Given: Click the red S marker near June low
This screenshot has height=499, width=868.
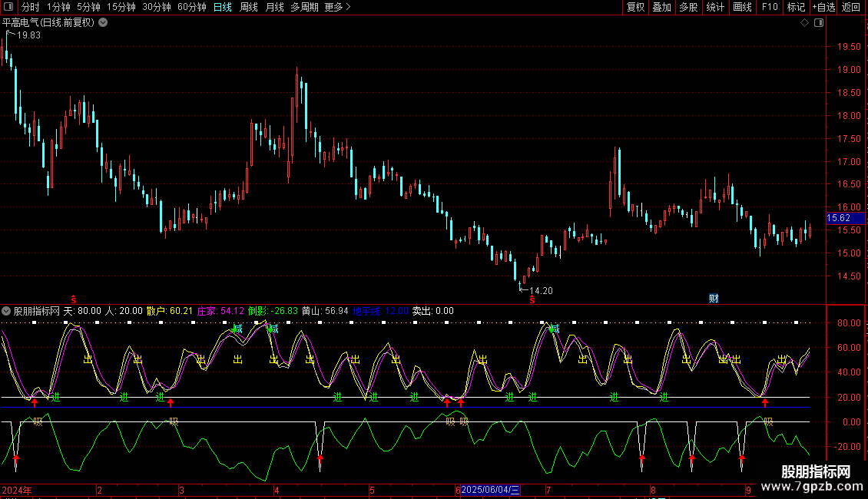Looking at the screenshot, I should click(532, 299).
